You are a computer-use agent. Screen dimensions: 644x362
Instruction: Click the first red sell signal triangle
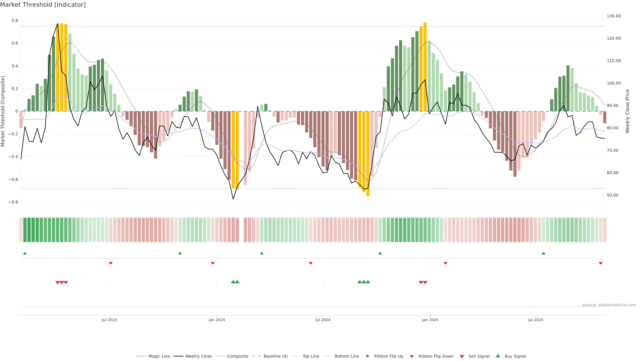pos(57,283)
